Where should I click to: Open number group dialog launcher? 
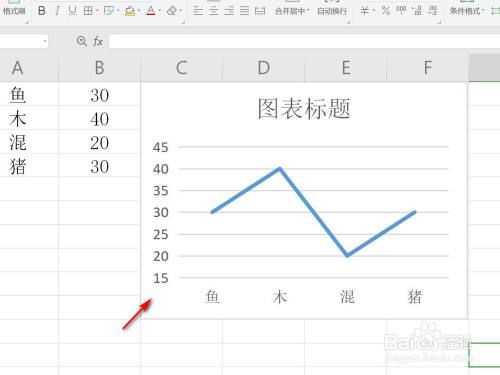(x=439, y=22)
